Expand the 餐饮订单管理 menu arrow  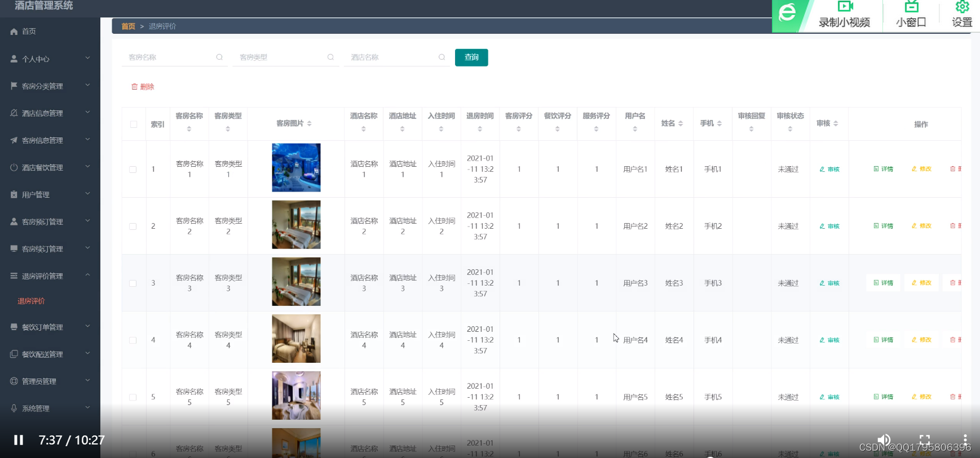87,326
